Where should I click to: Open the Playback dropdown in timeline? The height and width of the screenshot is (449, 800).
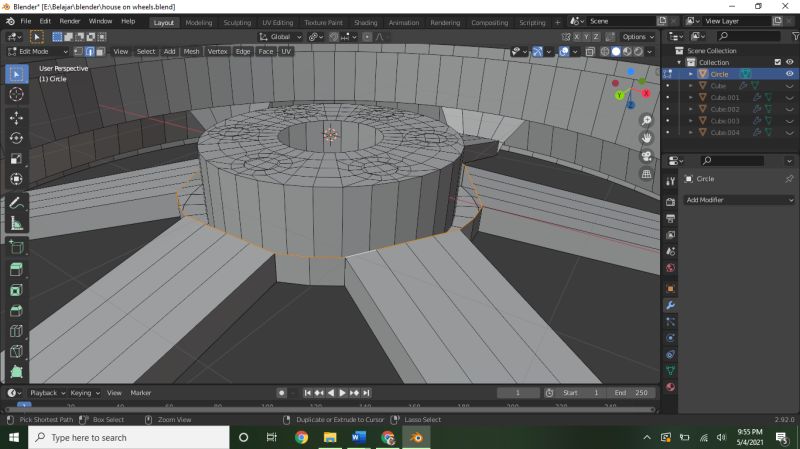[48, 393]
